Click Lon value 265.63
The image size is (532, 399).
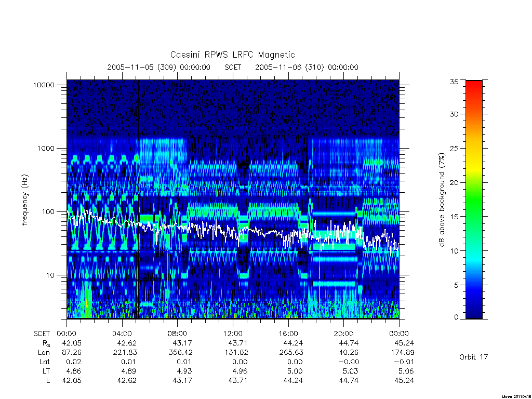coord(291,353)
